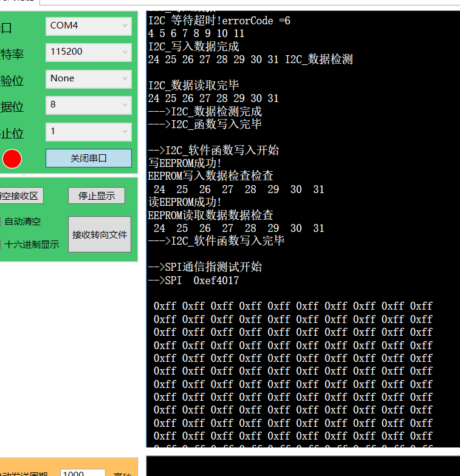The width and height of the screenshot is (460, 476).
Task: Click the line '读EEPROM成功!'
Action: [185, 202]
